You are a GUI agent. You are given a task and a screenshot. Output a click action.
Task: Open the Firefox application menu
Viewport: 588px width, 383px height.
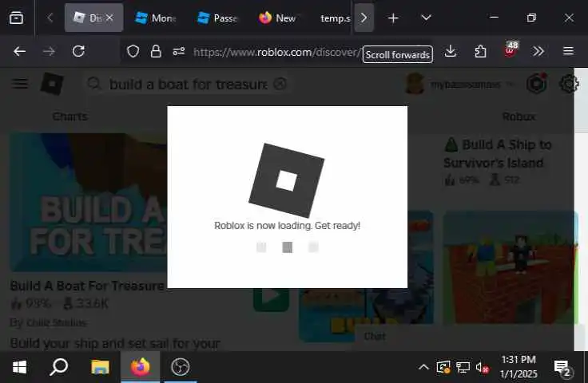coord(568,51)
